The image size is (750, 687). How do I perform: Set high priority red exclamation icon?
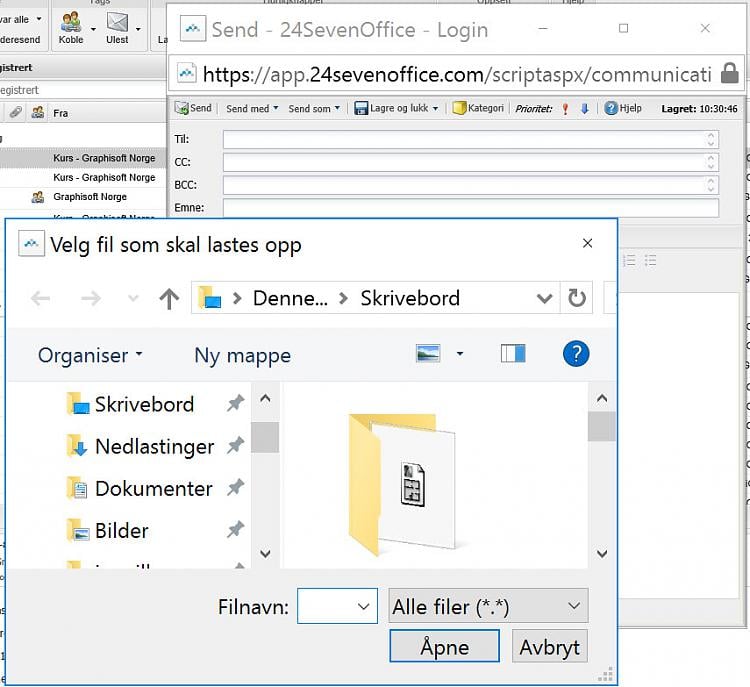(565, 109)
